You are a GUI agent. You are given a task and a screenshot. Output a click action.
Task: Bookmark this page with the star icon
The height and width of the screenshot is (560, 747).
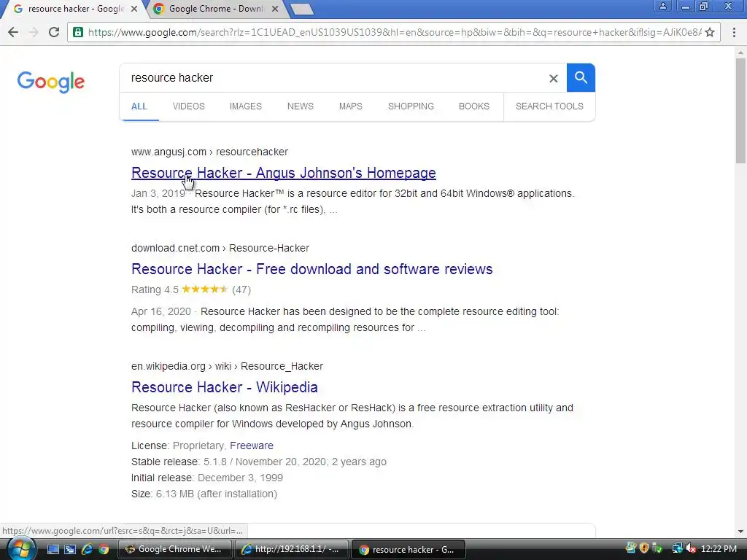pyautogui.click(x=710, y=32)
